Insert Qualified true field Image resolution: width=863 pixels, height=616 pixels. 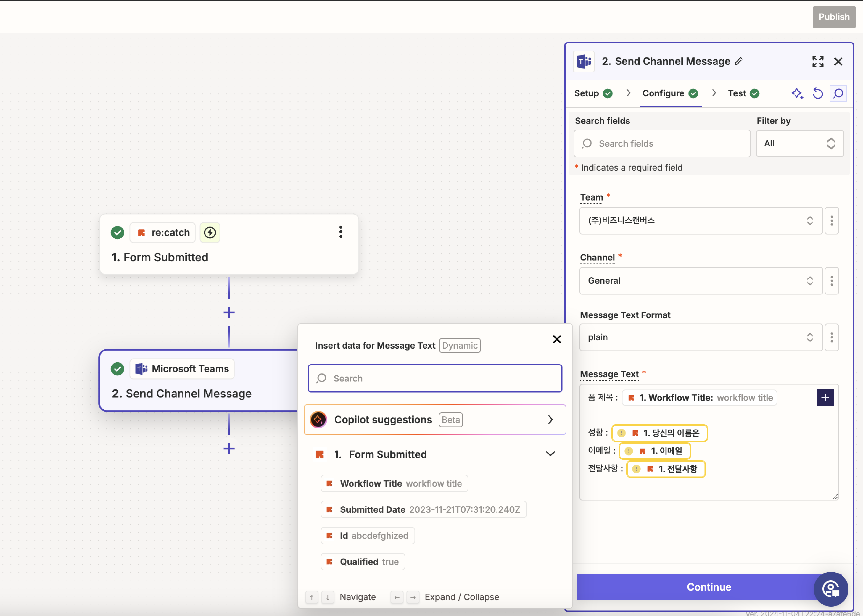tap(363, 562)
